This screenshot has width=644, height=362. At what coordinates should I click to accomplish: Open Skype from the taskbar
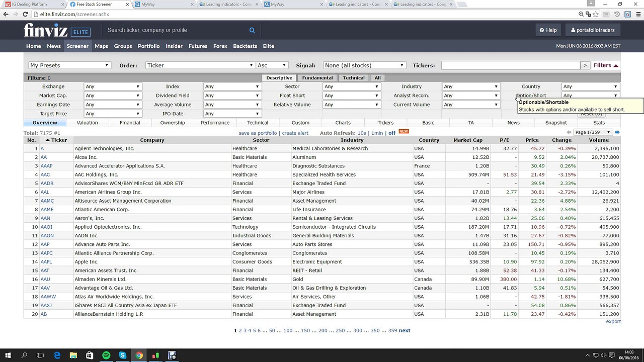pyautogui.click(x=123, y=355)
